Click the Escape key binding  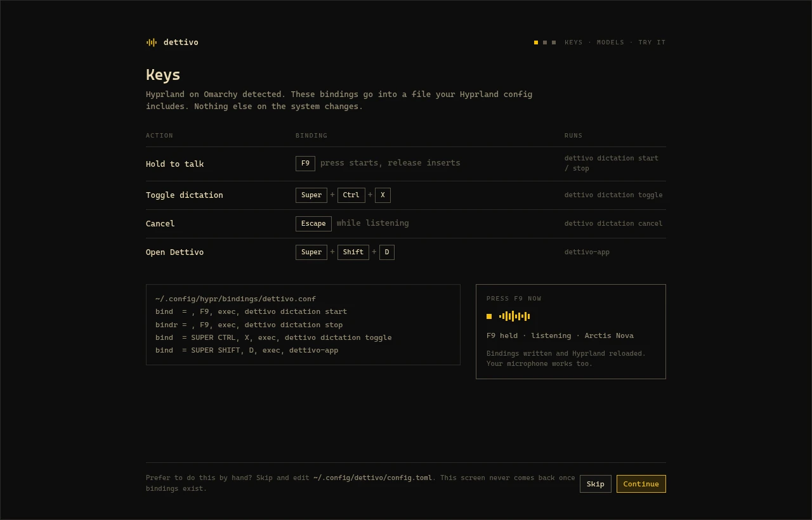pos(313,224)
